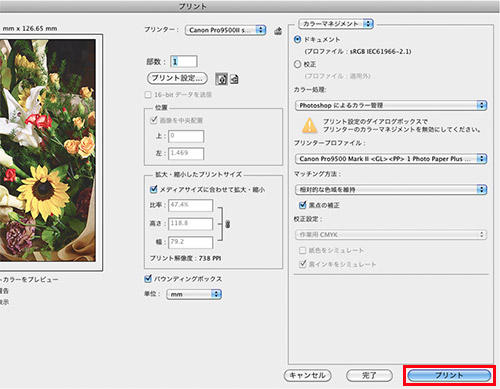Toggle the chain link between 高さ and 幅
This screenshot has width=500, height=389.
[228, 224]
